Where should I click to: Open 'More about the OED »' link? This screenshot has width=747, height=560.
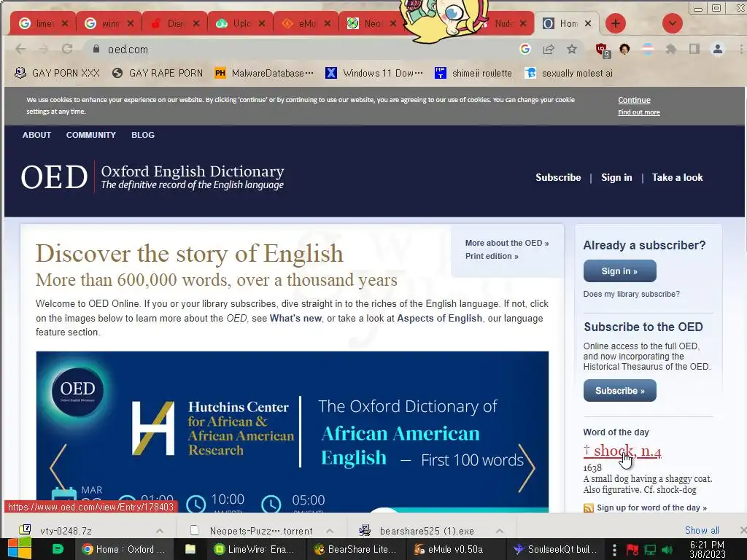[x=507, y=243]
